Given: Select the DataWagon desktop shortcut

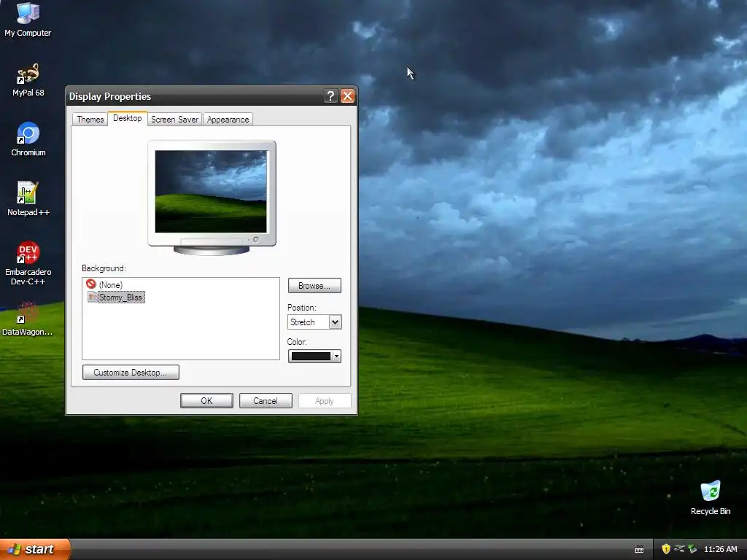Looking at the screenshot, I should (x=28, y=319).
